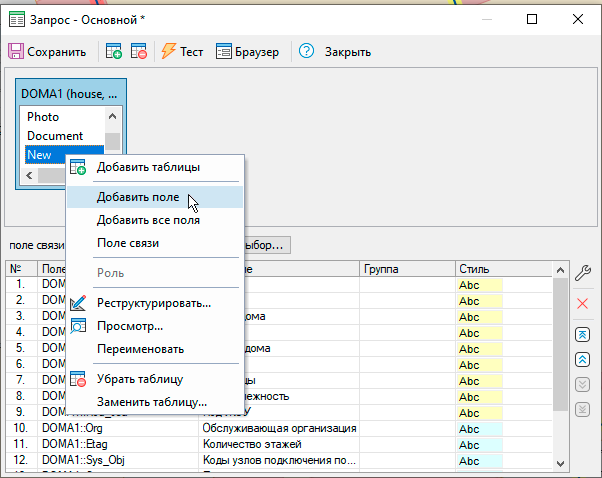Move field up one position arrow
602x478 pixels.
583,359
